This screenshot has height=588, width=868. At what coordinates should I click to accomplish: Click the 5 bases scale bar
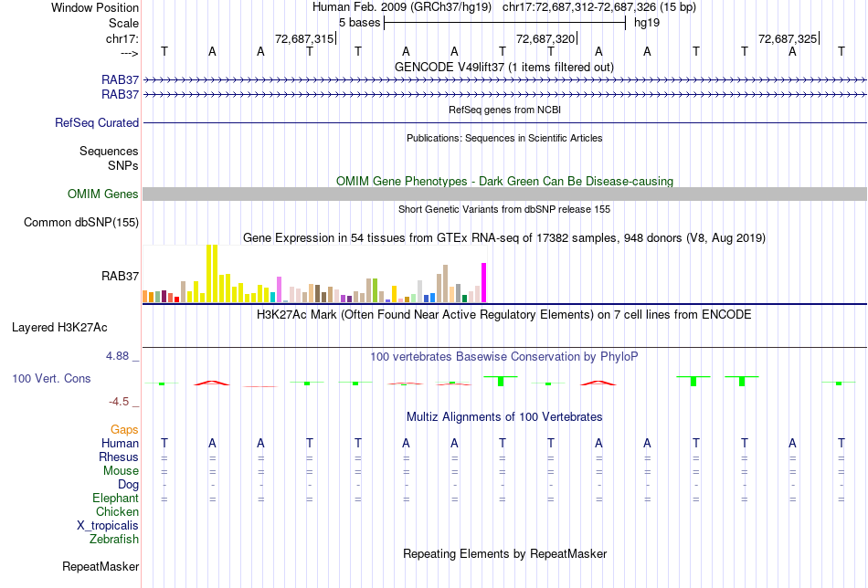point(504,23)
